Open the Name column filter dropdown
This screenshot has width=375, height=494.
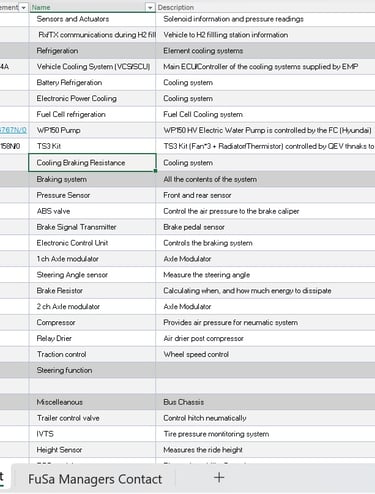pos(150,7)
